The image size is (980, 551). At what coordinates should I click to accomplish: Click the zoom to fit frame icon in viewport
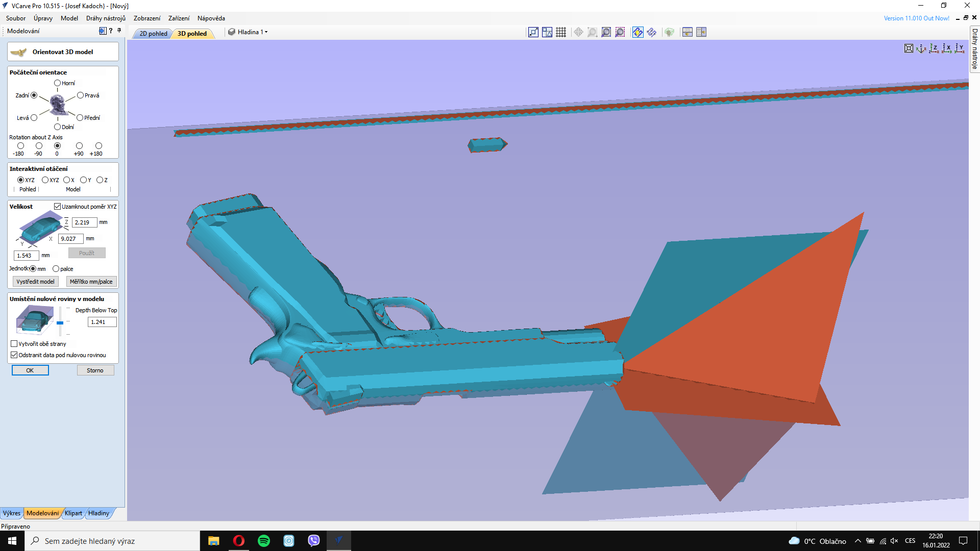click(909, 48)
